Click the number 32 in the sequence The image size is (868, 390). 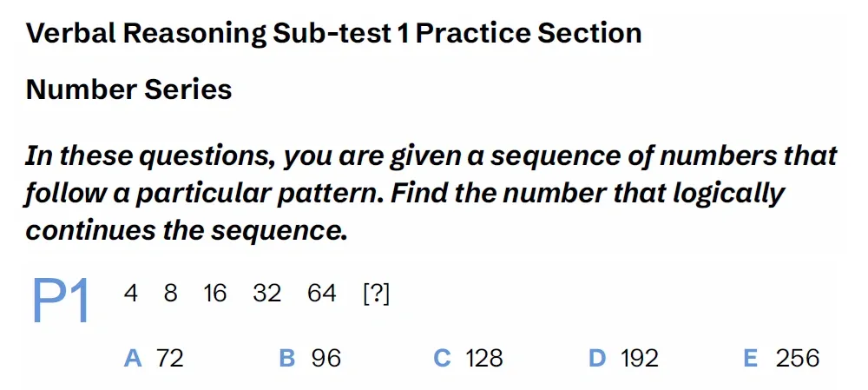pos(267,294)
